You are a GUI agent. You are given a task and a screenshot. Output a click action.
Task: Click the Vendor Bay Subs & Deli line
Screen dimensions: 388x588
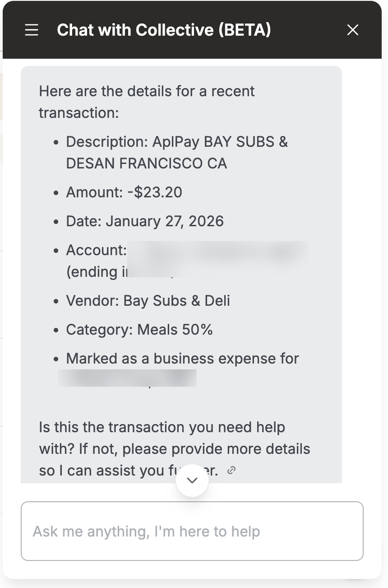pos(148,301)
